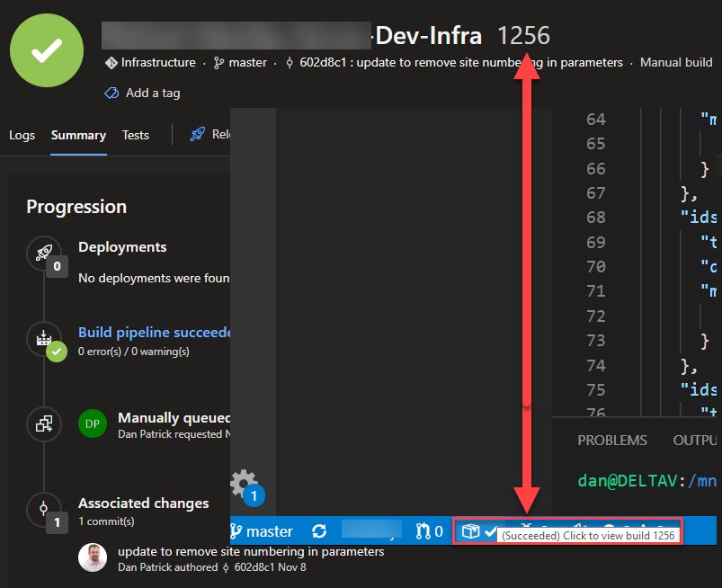Click Dan Patrick's commit author photo
Image resolution: width=722 pixels, height=588 pixels.
tap(93, 557)
